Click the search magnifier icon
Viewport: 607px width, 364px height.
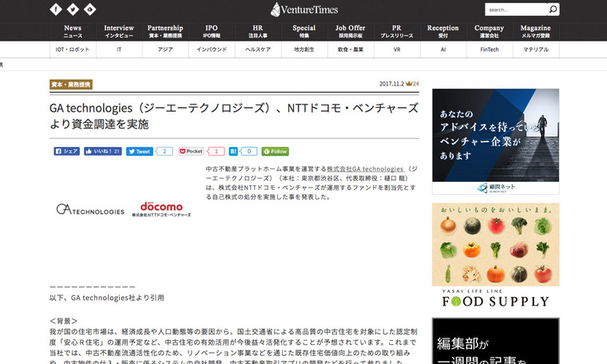553,10
